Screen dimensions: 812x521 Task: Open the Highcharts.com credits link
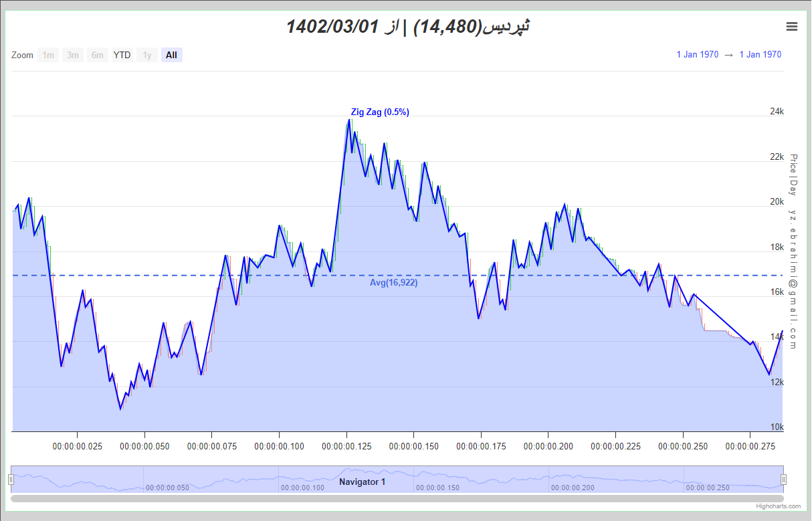pos(777,507)
